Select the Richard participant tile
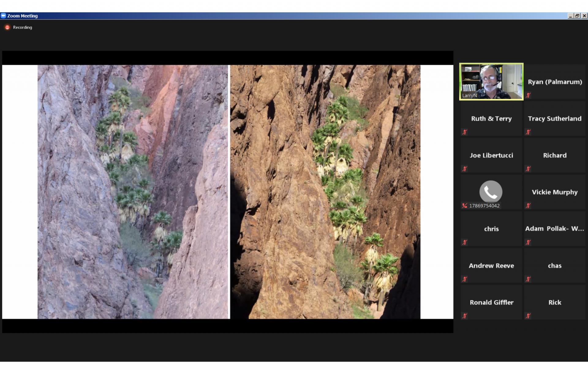 tap(555, 155)
